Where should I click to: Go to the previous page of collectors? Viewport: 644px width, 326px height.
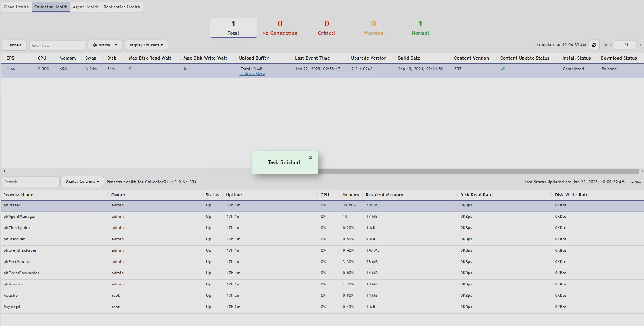pos(610,45)
